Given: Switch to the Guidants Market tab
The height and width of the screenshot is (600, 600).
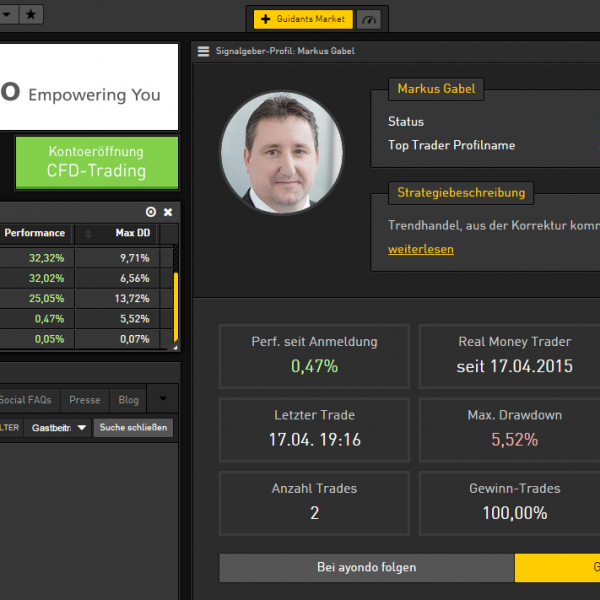Looking at the screenshot, I should 302,19.
